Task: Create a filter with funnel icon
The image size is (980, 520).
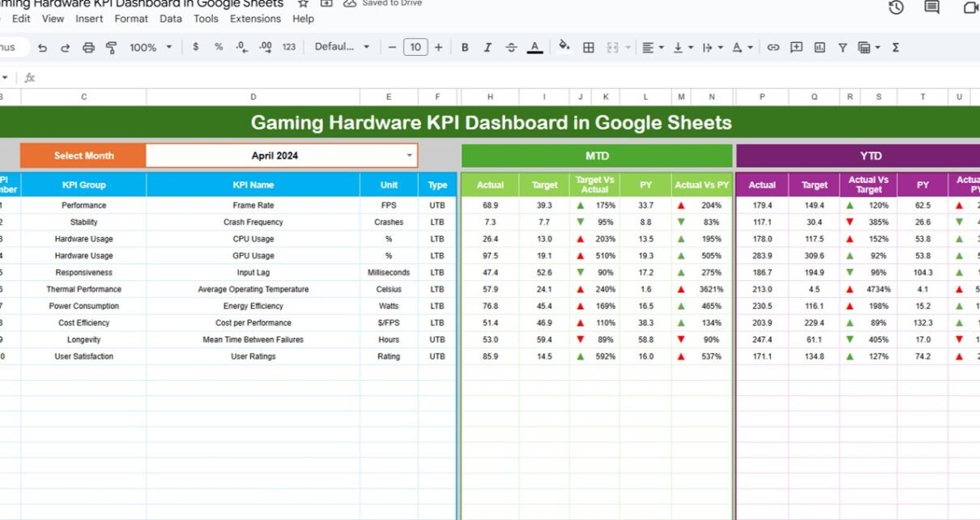Action: pos(842,48)
